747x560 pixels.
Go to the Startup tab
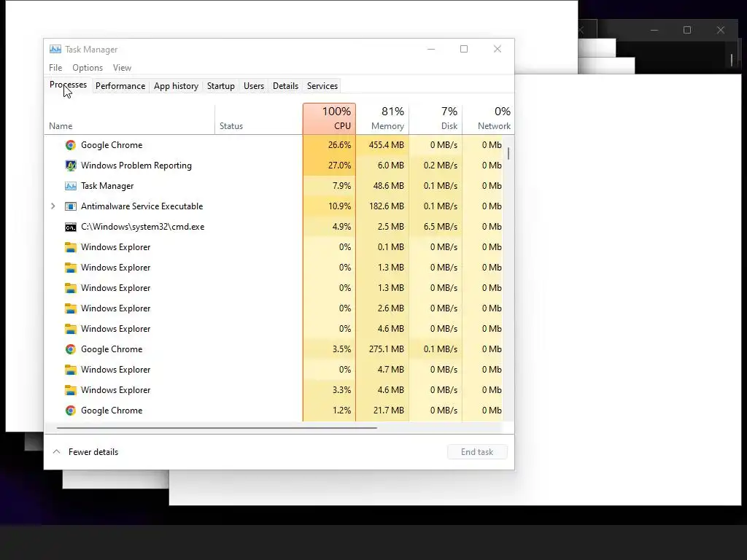[220, 86]
